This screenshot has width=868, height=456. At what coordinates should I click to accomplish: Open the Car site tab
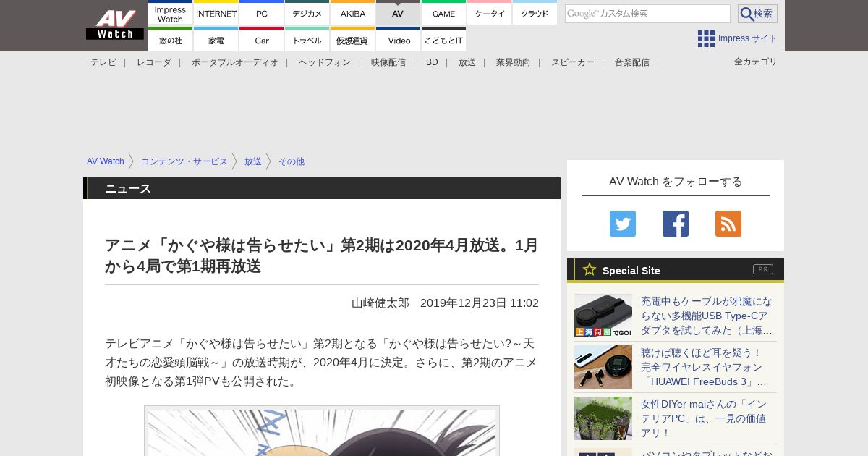(262, 40)
